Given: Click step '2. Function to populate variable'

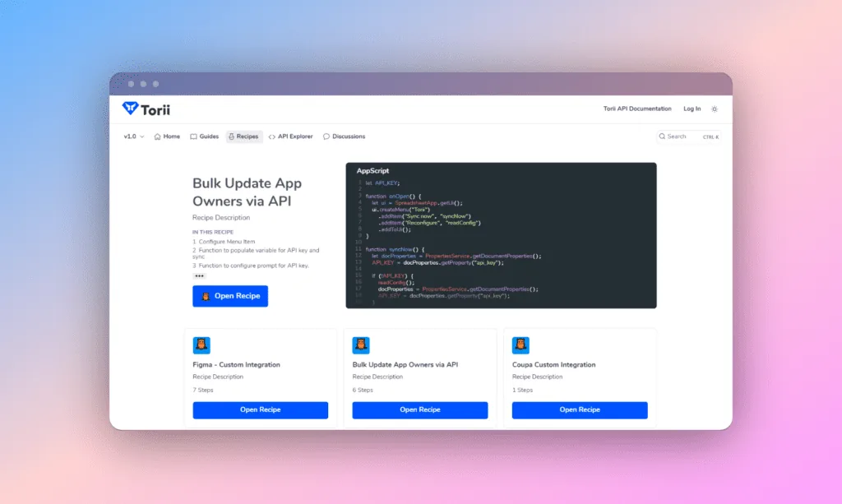Looking at the screenshot, I should pyautogui.click(x=257, y=253).
